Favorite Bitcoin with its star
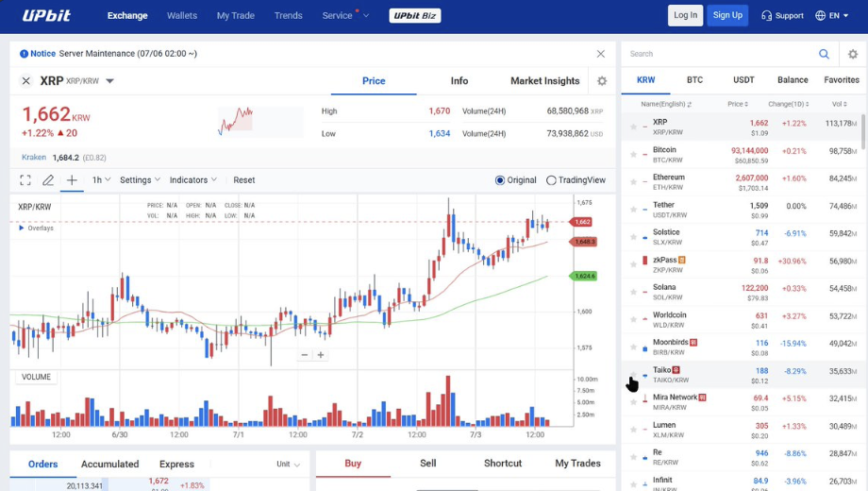The image size is (868, 491). (x=633, y=155)
